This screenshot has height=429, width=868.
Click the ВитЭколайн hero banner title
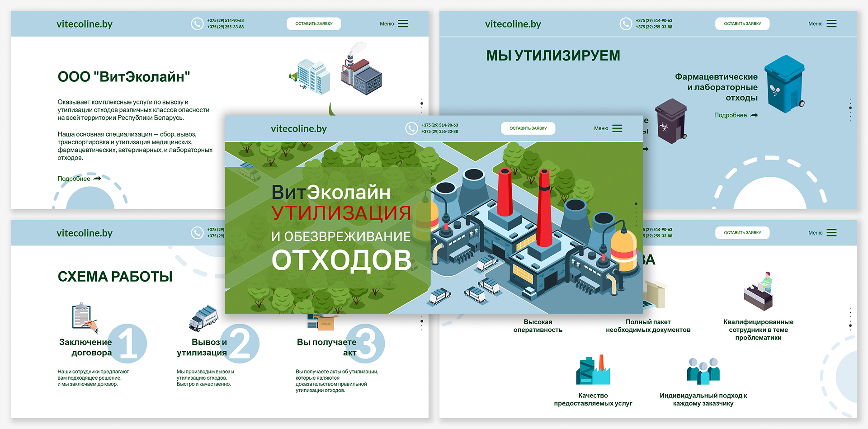coord(331,193)
